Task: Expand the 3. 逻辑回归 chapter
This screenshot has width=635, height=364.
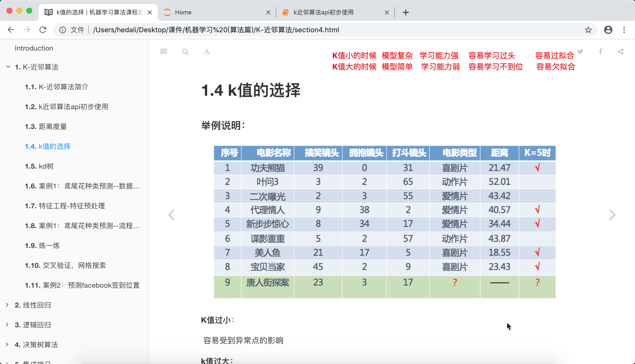Action: tap(7, 325)
